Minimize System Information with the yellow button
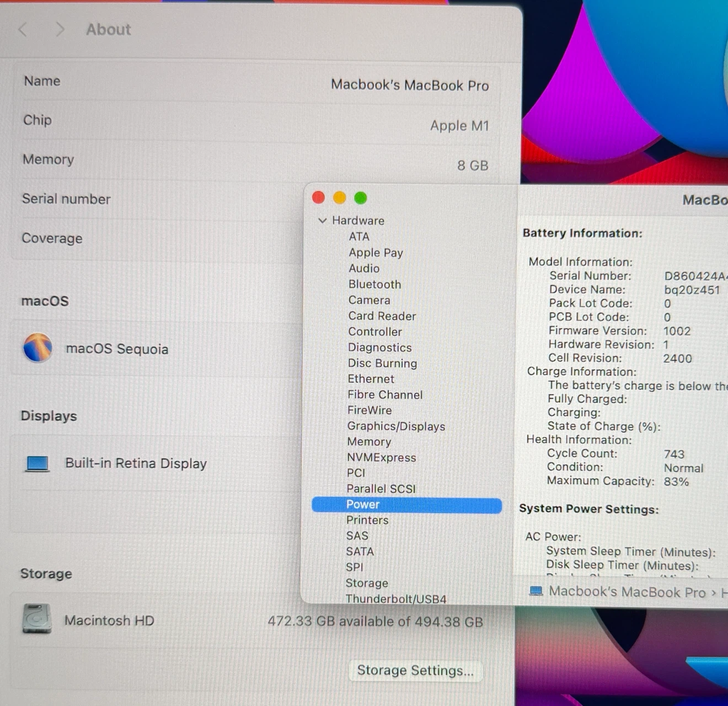728x706 pixels. [x=340, y=197]
